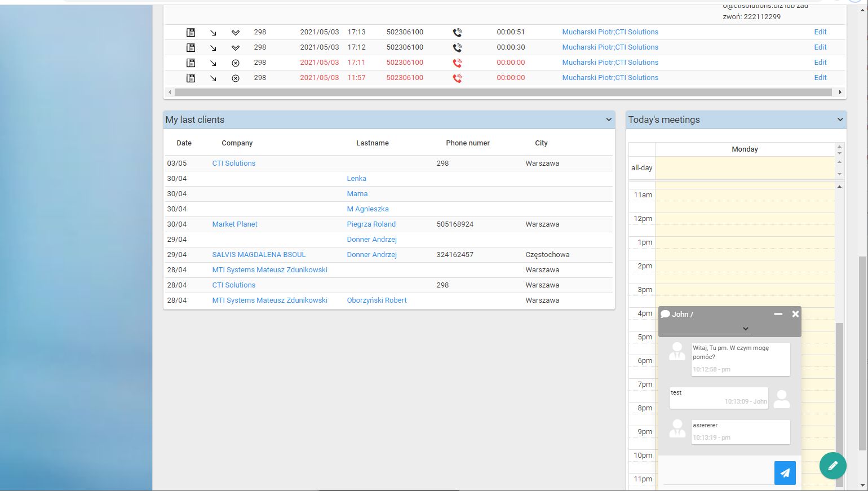Viewport: 868px width, 491px height.
Task: Edit the 17:11 call record
Action: 820,63
